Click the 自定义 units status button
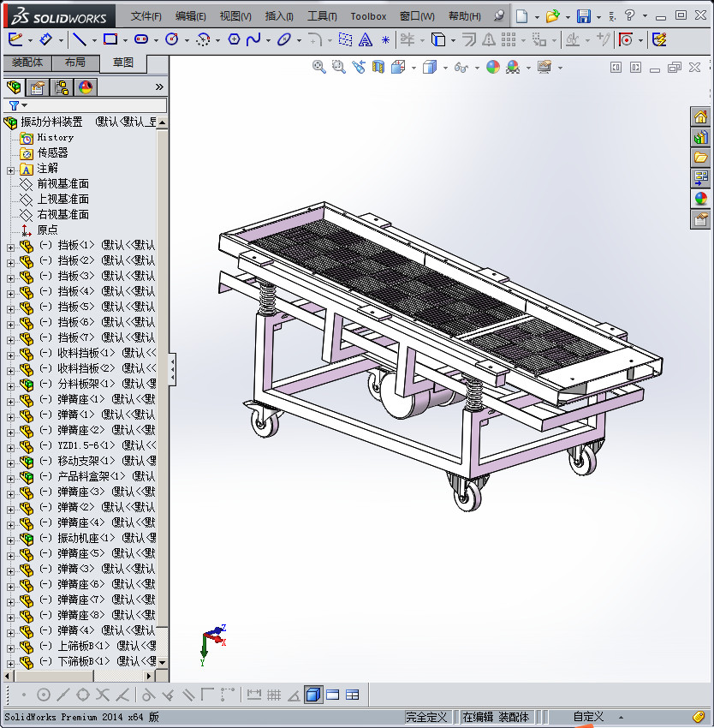Viewport: 714px width, 728px height. click(x=588, y=717)
